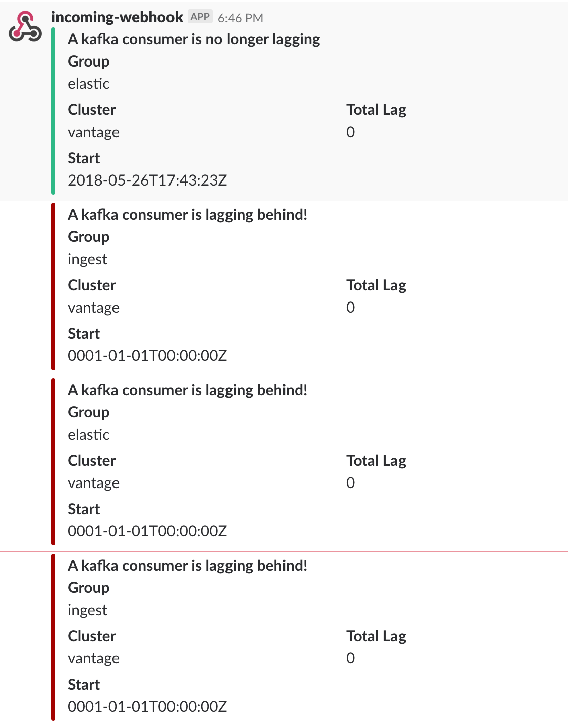The image size is (568, 728).
Task: Click the green attachment color bar
Action: [53, 111]
